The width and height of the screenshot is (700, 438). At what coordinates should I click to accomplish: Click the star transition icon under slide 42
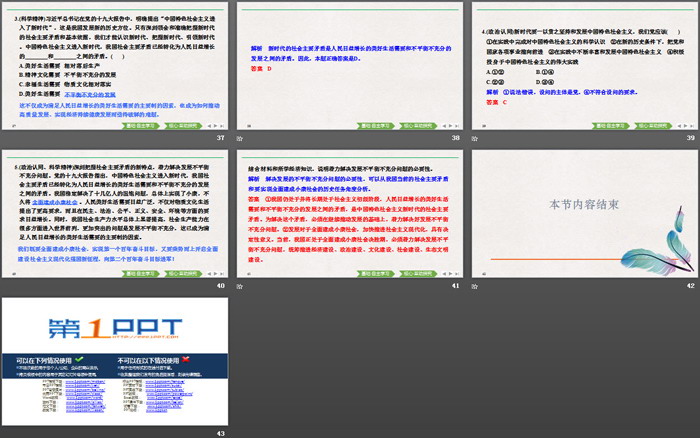472,286
